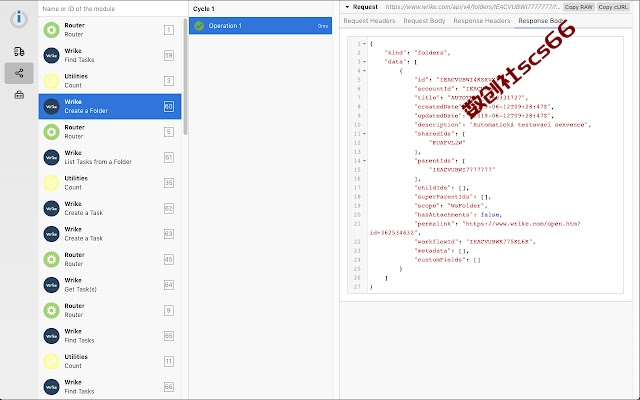The width and height of the screenshot is (640, 400).
Task: Click the Wrike icon of Find Tasks 65
Action: [51, 336]
